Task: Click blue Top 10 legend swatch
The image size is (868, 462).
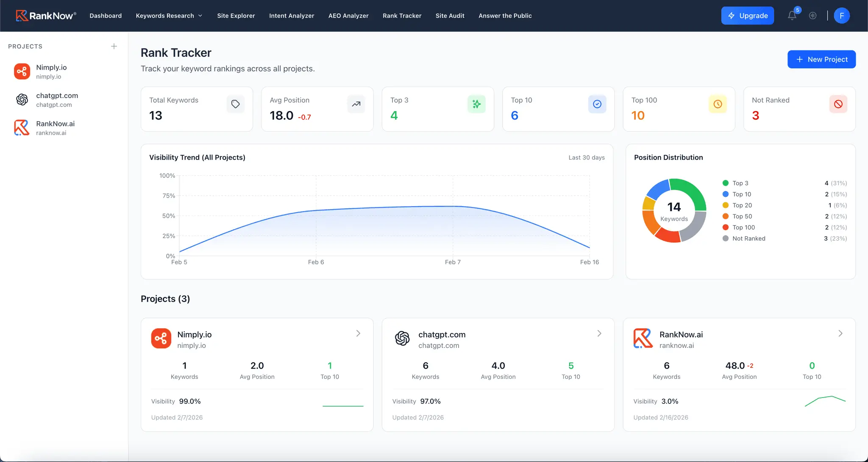Action: click(726, 194)
